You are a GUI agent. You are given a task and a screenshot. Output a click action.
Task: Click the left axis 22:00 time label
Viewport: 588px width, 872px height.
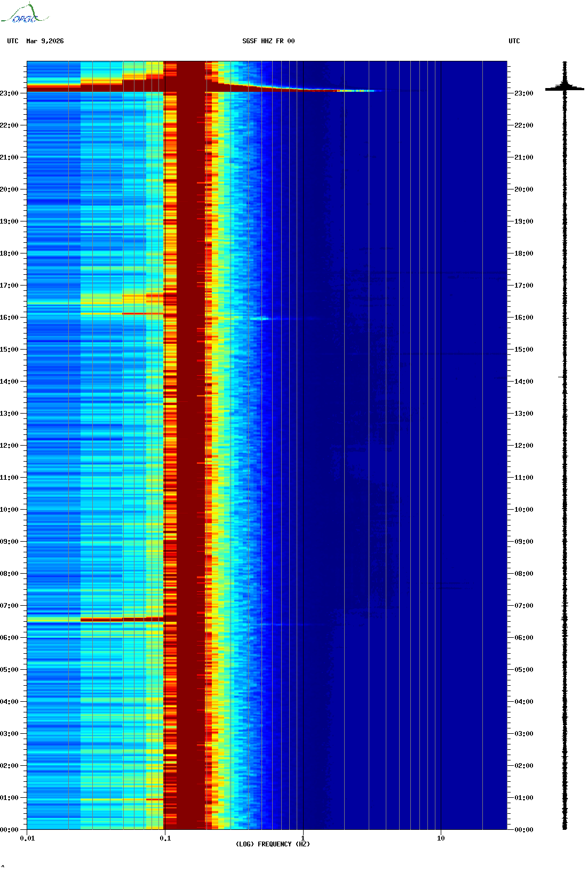pyautogui.click(x=9, y=125)
